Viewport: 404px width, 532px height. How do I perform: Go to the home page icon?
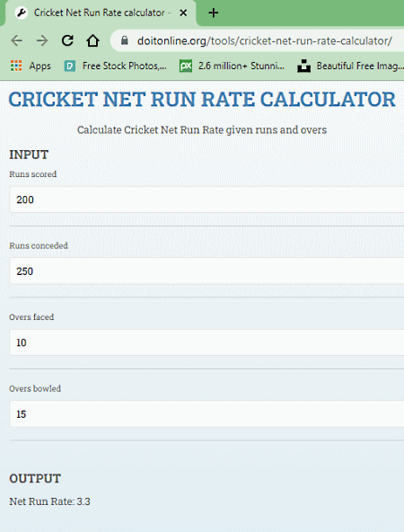click(92, 40)
